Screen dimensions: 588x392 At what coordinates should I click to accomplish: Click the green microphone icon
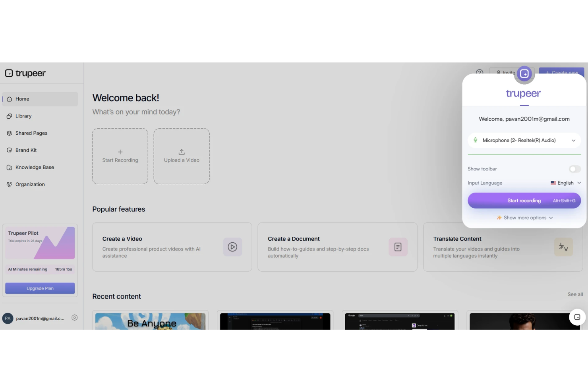[475, 140]
